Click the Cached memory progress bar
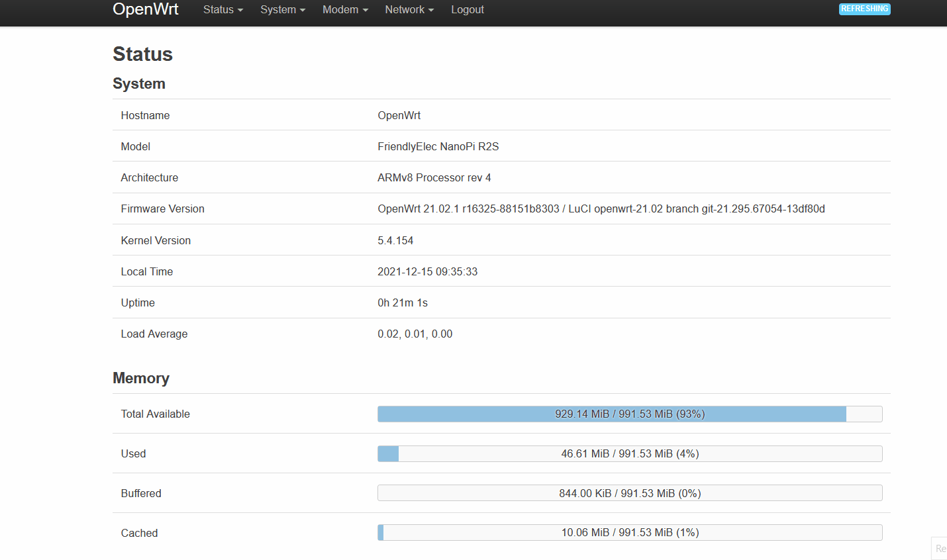This screenshot has height=560, width=947. [x=630, y=532]
